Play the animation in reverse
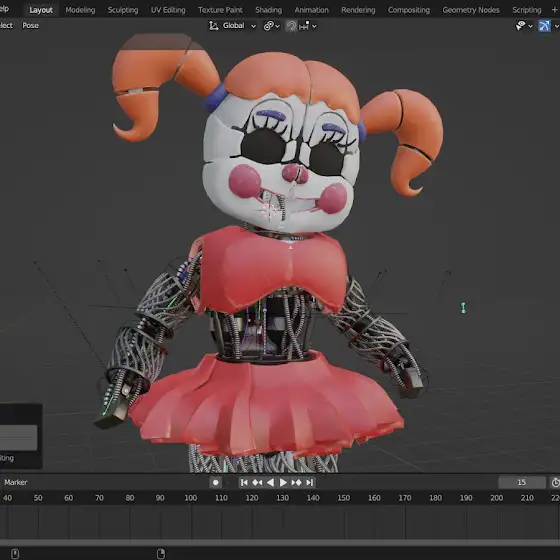The width and height of the screenshot is (560, 560). click(270, 482)
